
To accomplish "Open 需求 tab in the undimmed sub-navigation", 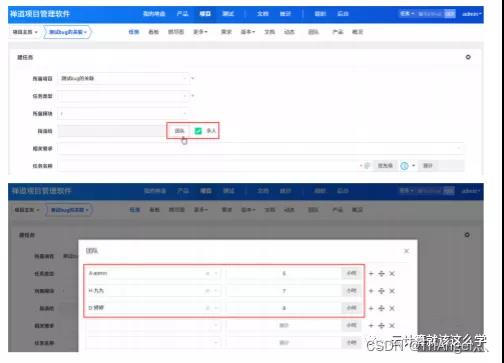I will point(226,32).
